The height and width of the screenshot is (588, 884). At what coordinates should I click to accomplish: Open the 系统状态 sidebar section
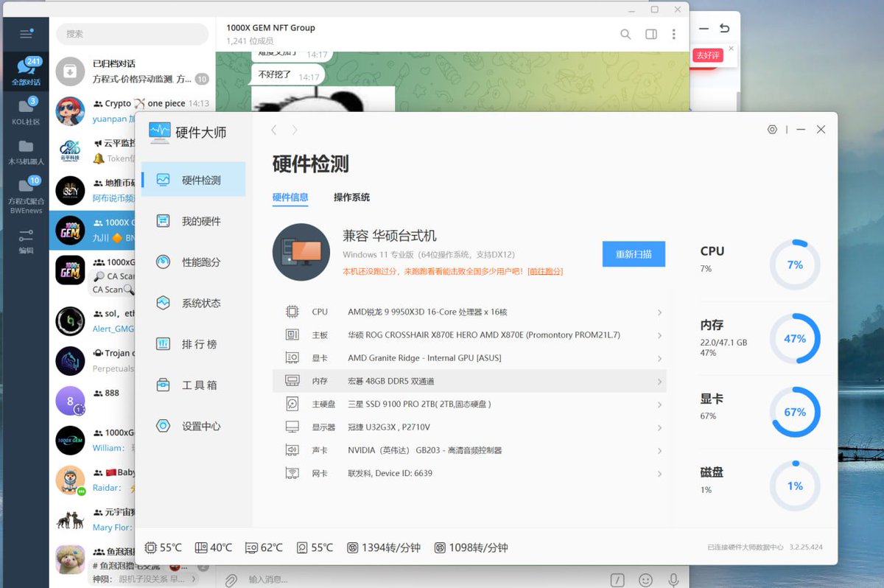193,303
